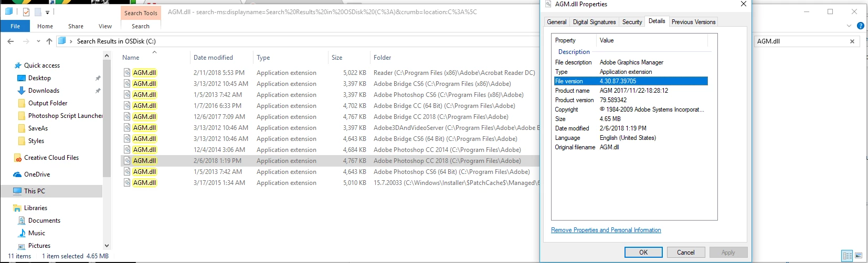This screenshot has height=263, width=868.
Task: Sort results by the Size column
Action: tap(337, 58)
